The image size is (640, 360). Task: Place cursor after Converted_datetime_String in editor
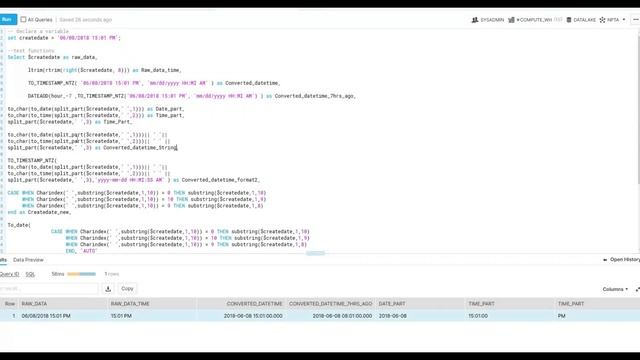177,148
